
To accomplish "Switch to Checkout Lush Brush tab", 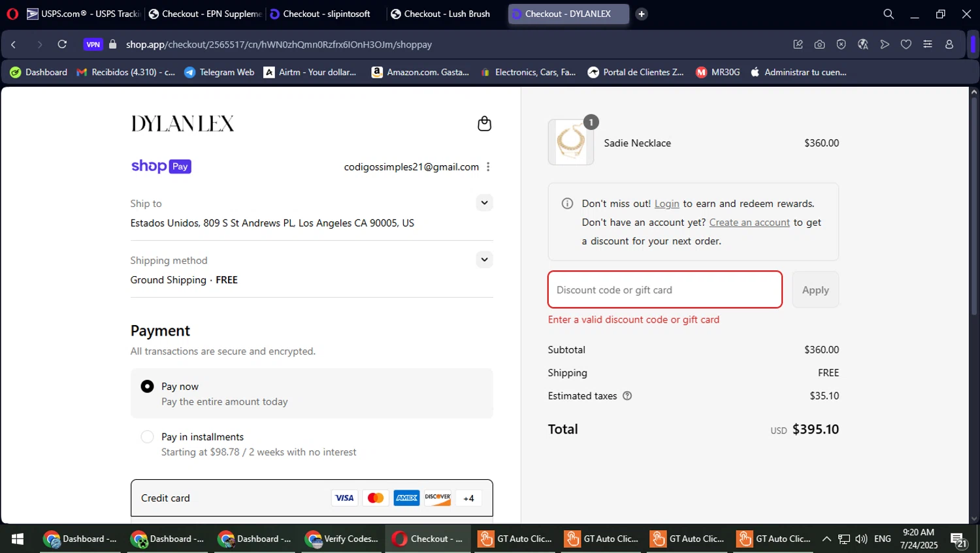I will point(447,14).
